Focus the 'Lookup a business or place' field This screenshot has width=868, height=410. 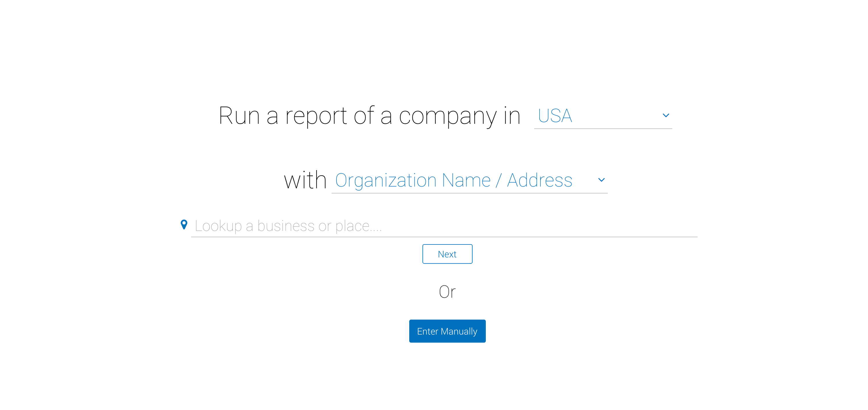click(443, 226)
